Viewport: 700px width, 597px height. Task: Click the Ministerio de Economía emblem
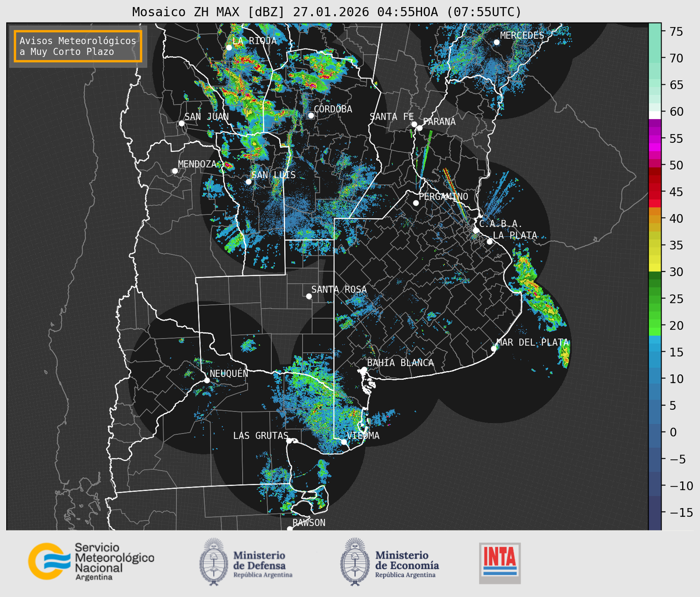point(355,562)
